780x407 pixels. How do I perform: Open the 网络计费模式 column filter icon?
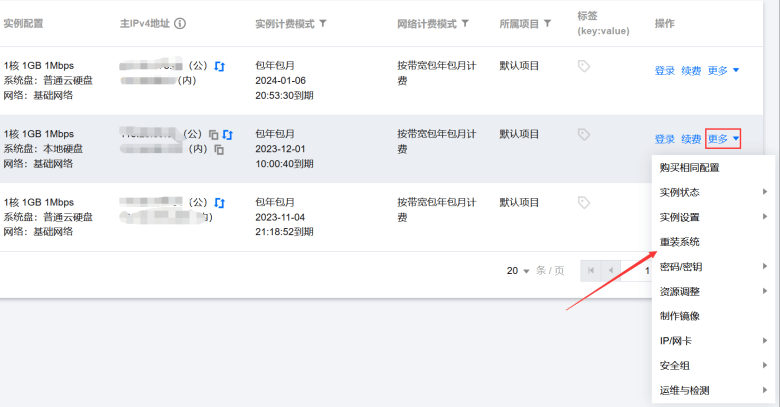coord(465,23)
